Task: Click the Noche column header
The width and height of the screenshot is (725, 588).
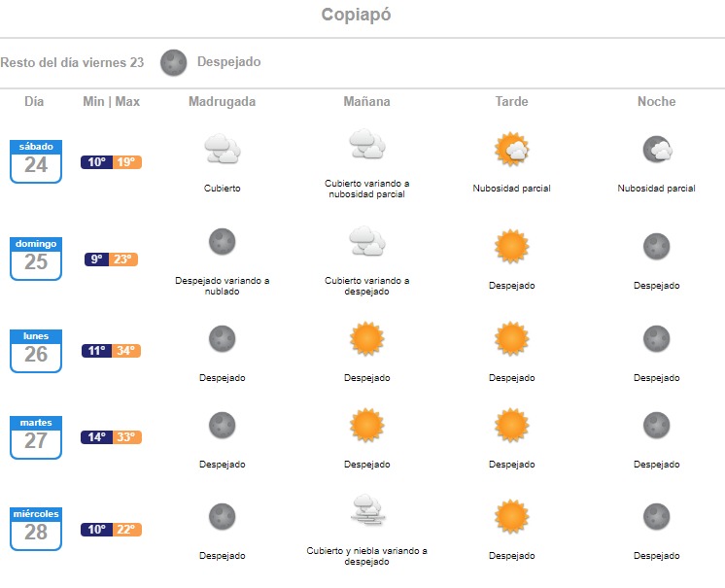Action: pyautogui.click(x=657, y=101)
